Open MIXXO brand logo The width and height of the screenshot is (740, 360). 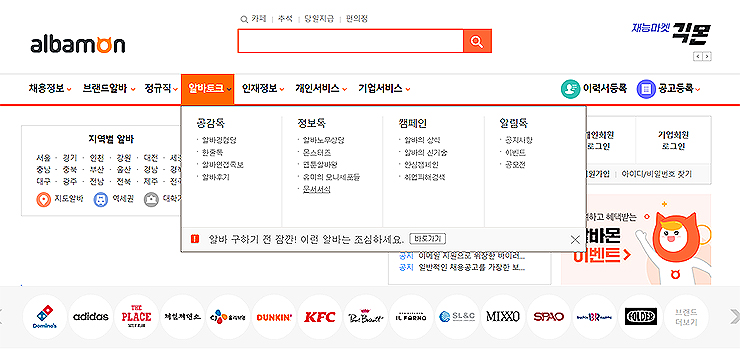(x=503, y=317)
